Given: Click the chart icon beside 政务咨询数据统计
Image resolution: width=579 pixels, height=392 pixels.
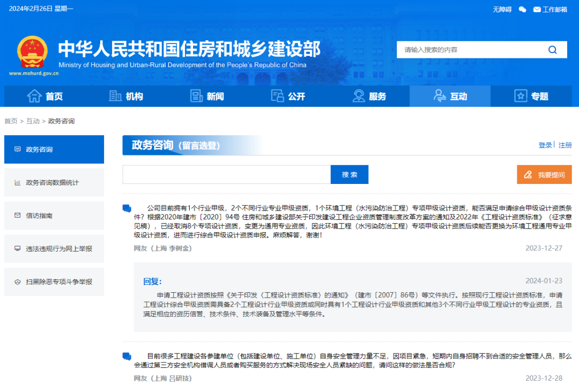Looking at the screenshot, I should 17,182.
